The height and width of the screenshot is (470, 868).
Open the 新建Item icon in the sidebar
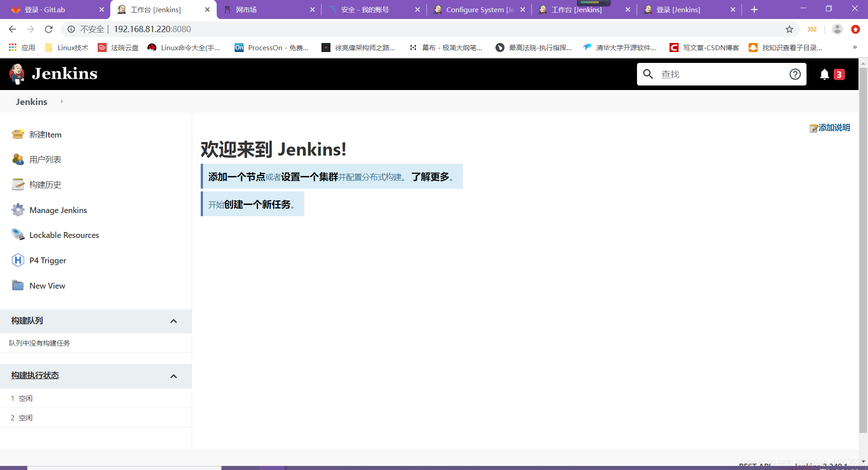pyautogui.click(x=18, y=134)
